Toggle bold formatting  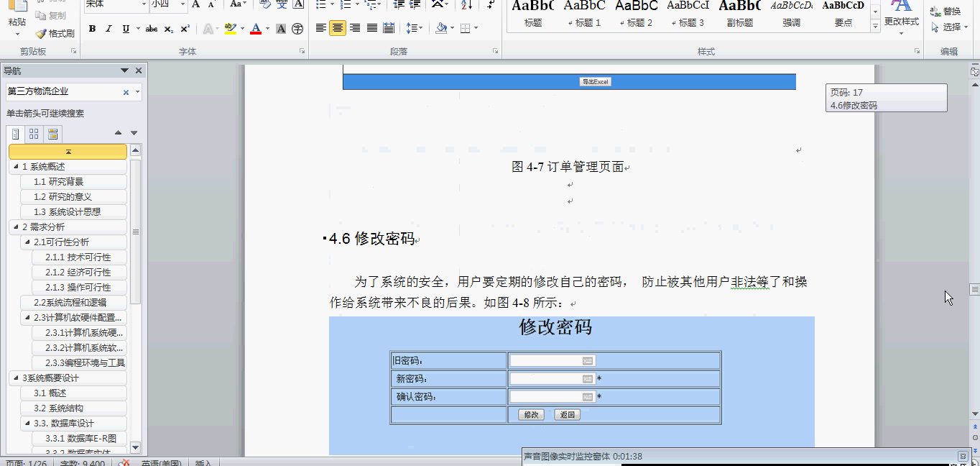93,29
